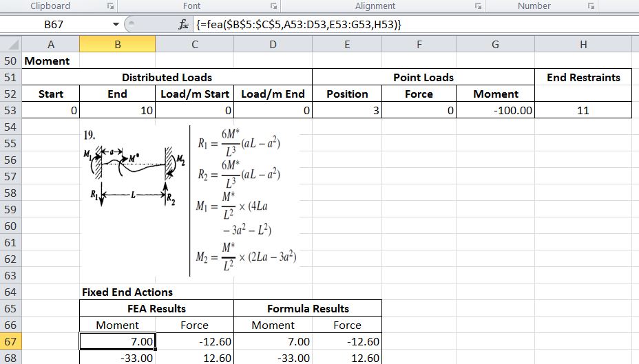Select the beam diagram picture

(193, 199)
